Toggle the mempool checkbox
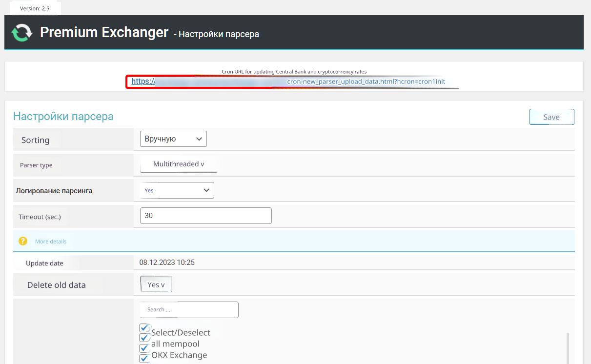 [x=144, y=338]
